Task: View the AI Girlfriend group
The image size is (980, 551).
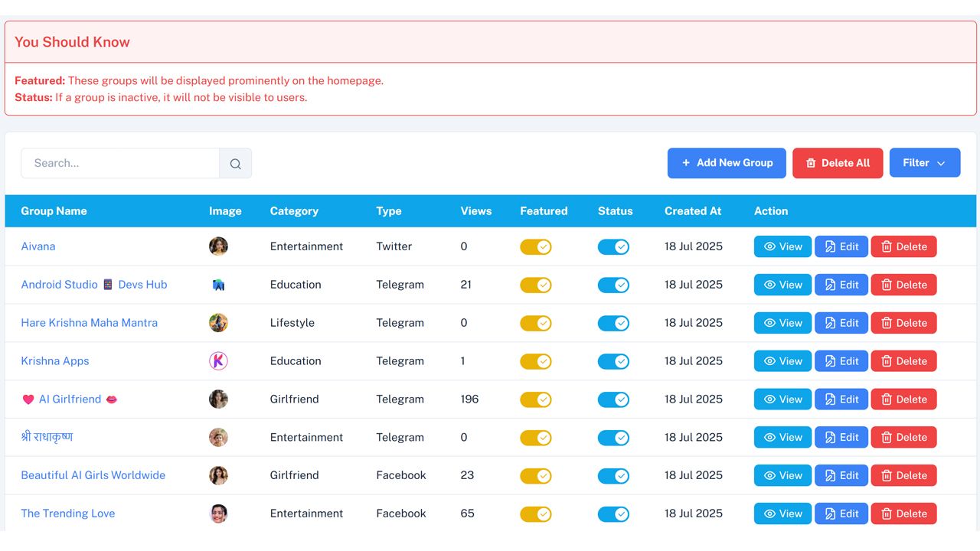Action: tap(782, 399)
